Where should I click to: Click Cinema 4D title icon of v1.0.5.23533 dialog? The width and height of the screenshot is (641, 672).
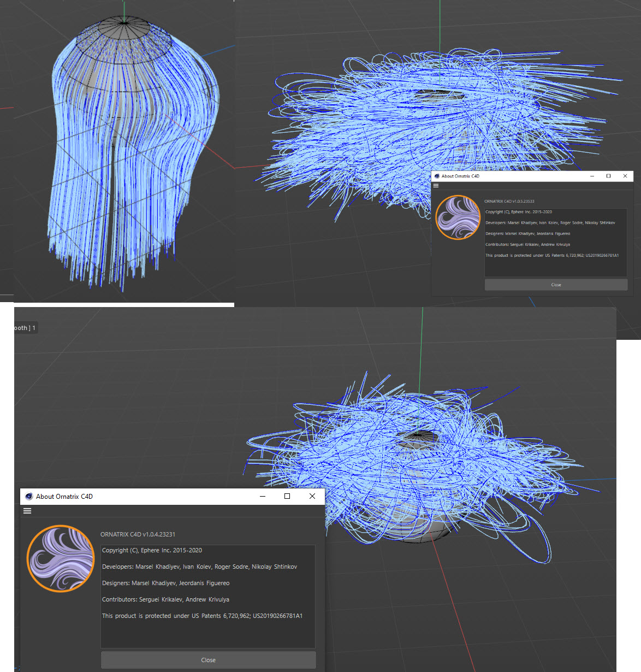[x=437, y=176]
